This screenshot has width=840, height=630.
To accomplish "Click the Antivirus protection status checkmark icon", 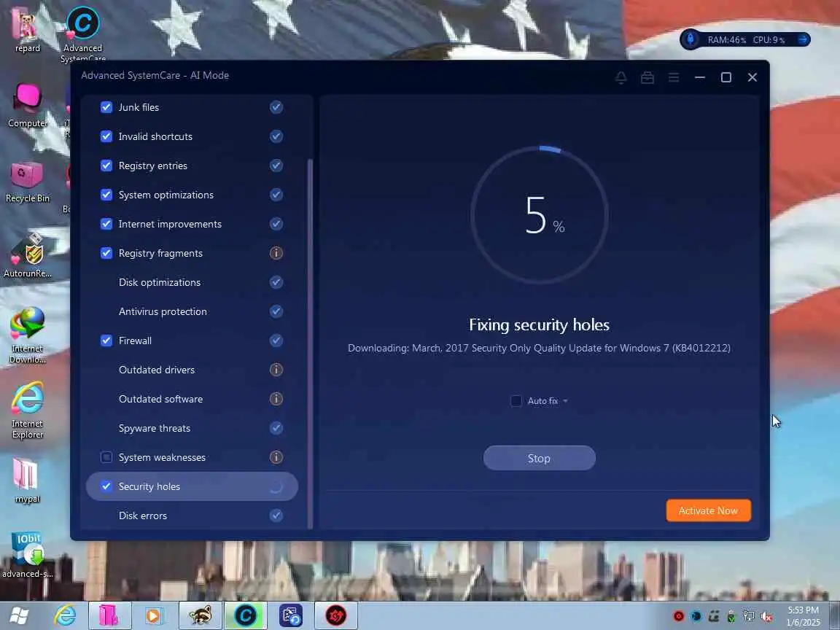I will [276, 311].
